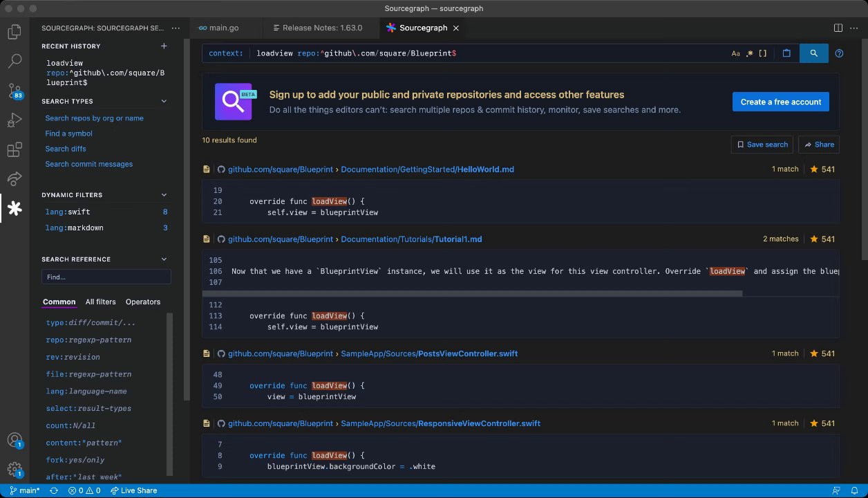Open the Sourcegraph sidebar more actions ellipsis
This screenshot has width=868, height=498.
pyautogui.click(x=176, y=28)
